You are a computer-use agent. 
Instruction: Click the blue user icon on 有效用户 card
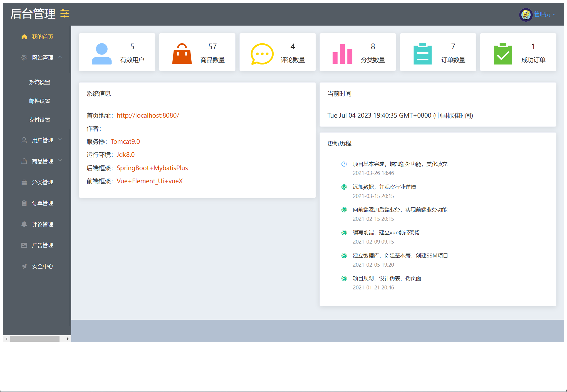click(x=101, y=53)
